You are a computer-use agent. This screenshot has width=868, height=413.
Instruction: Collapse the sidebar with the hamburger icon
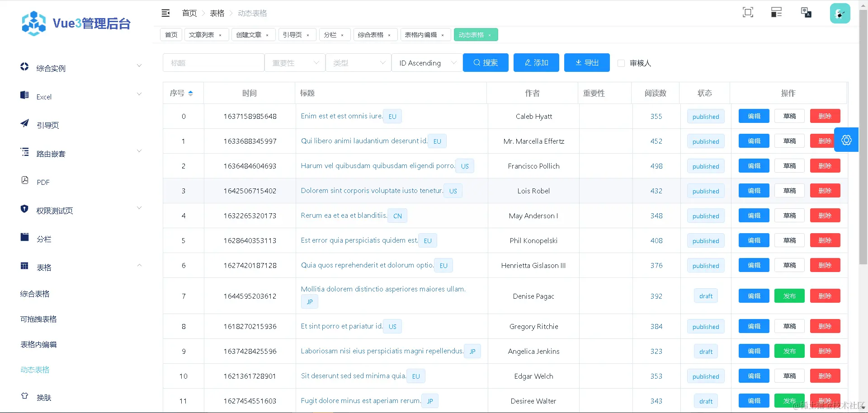click(x=166, y=13)
